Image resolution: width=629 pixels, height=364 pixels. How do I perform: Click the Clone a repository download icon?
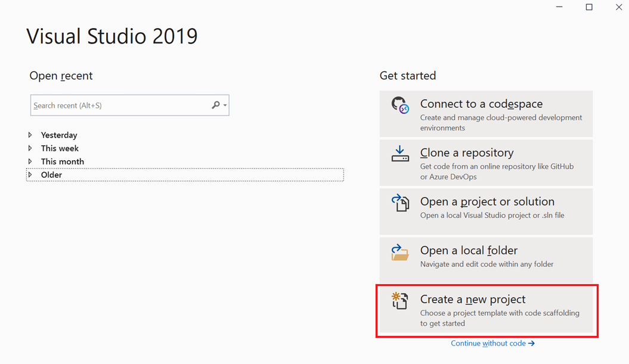pyautogui.click(x=400, y=154)
